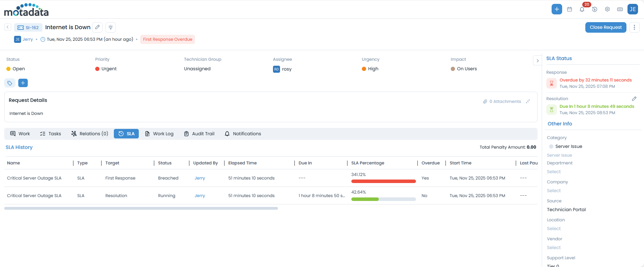Viewport: 644px width, 267px height.
Task: Click the blue plus create-new button
Action: tap(557, 9)
